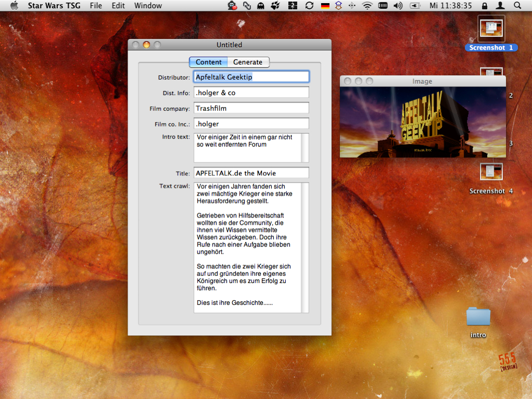Click the Image window title text
Viewport: 532px width, 399px height.
click(x=422, y=81)
